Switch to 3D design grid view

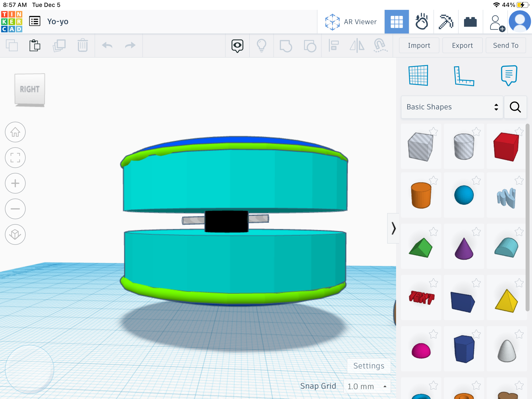click(x=397, y=22)
